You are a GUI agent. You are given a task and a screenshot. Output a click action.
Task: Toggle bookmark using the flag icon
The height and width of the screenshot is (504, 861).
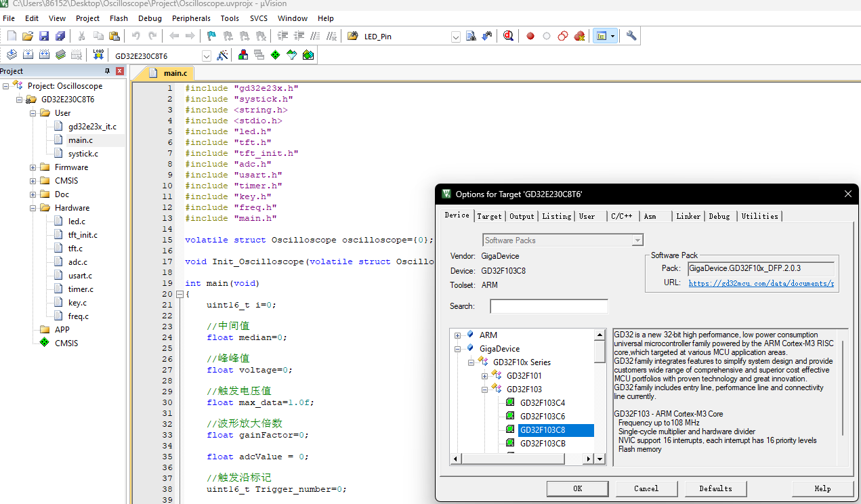[x=211, y=36]
